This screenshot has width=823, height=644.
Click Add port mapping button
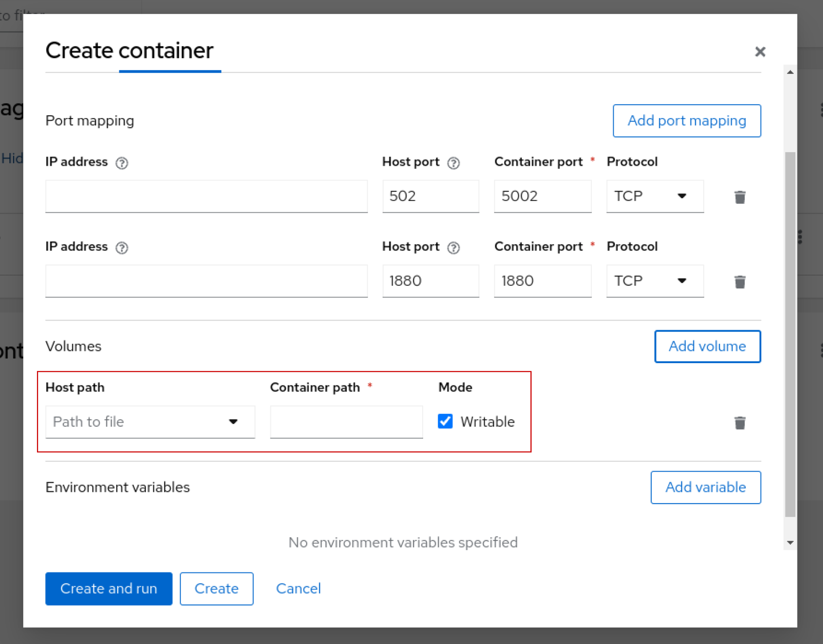pyautogui.click(x=686, y=121)
